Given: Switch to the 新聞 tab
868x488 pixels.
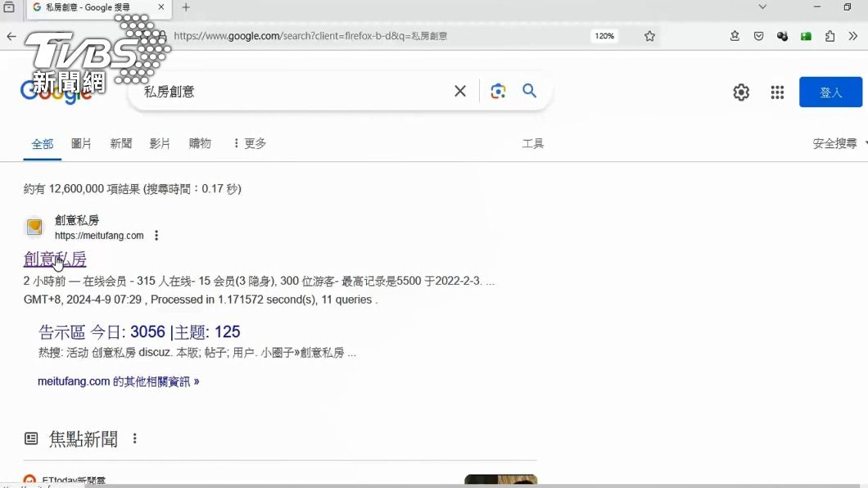Looking at the screenshot, I should 120,144.
